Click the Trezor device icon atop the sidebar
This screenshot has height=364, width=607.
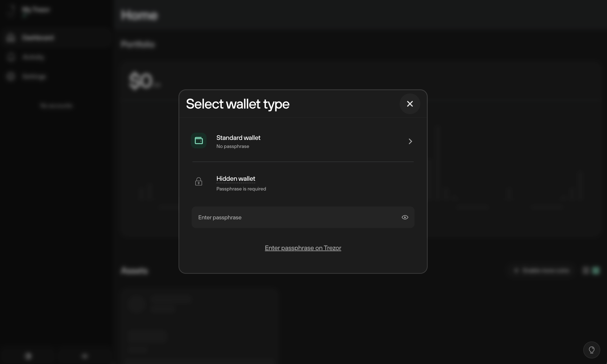[11, 10]
